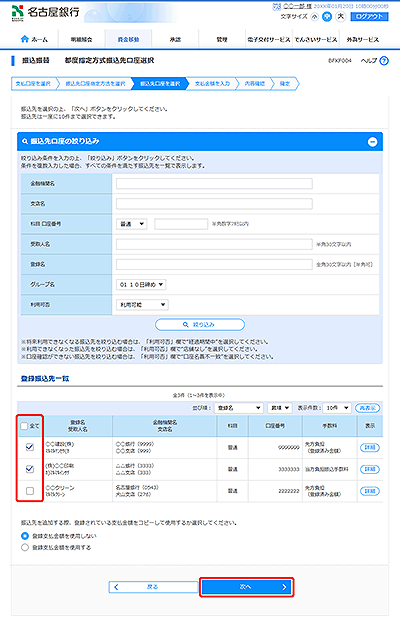Select 登録支払金額を使用する radio option
The height and width of the screenshot is (631, 400).
click(25, 547)
